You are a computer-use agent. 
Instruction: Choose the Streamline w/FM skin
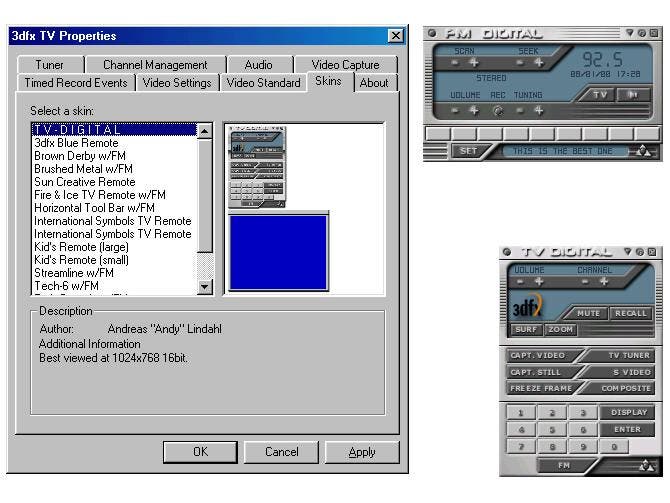coord(115,273)
